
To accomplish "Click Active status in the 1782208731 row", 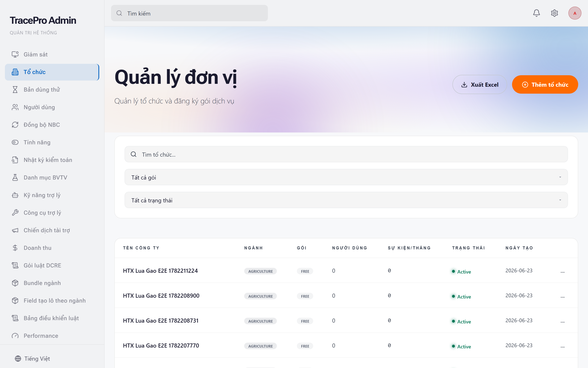I will (x=461, y=322).
